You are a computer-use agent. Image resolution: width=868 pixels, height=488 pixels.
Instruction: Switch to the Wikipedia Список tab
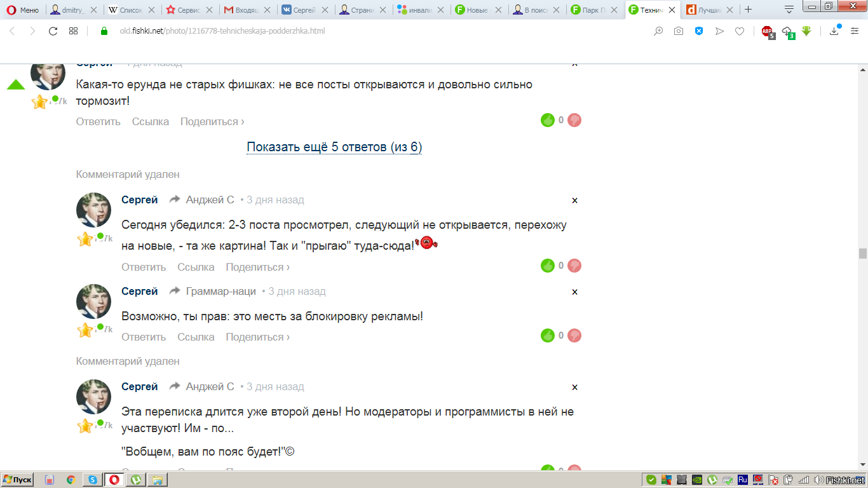coord(132,10)
